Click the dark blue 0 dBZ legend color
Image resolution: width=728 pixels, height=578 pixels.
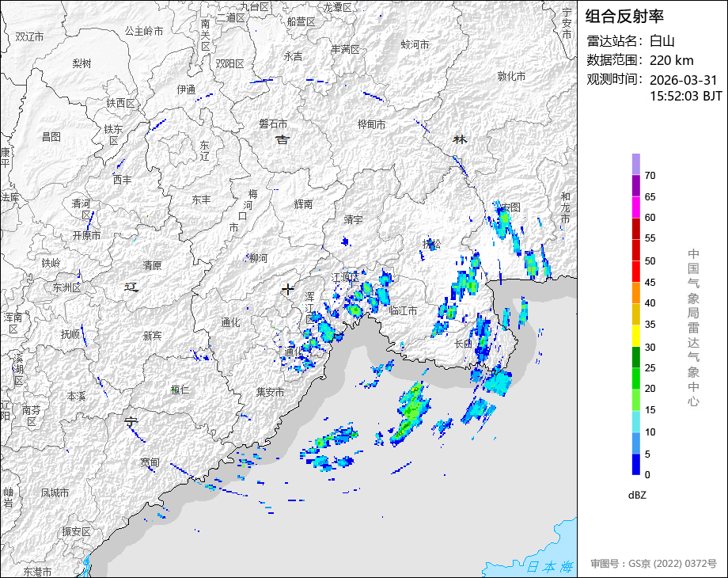click(636, 464)
